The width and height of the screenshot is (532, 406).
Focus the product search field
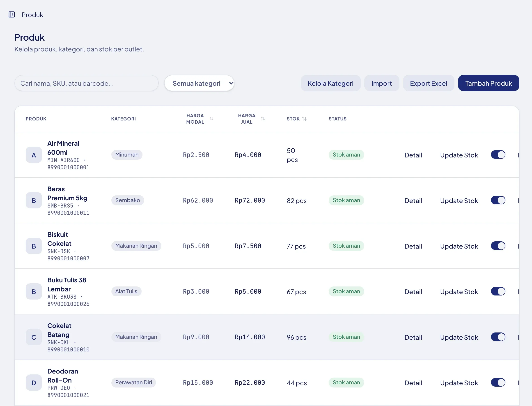87,83
